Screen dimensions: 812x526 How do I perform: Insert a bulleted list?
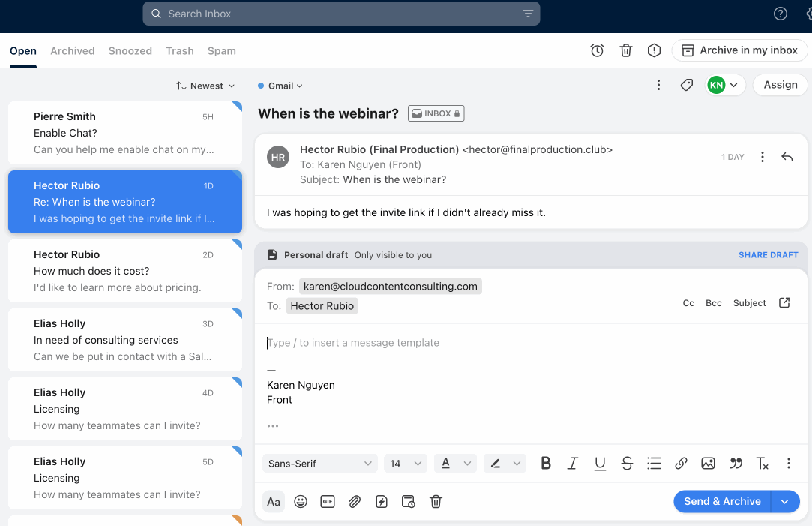[x=654, y=463]
